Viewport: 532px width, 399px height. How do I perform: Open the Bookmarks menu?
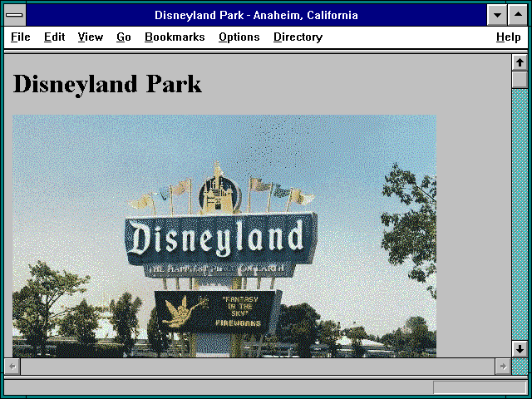(x=175, y=37)
